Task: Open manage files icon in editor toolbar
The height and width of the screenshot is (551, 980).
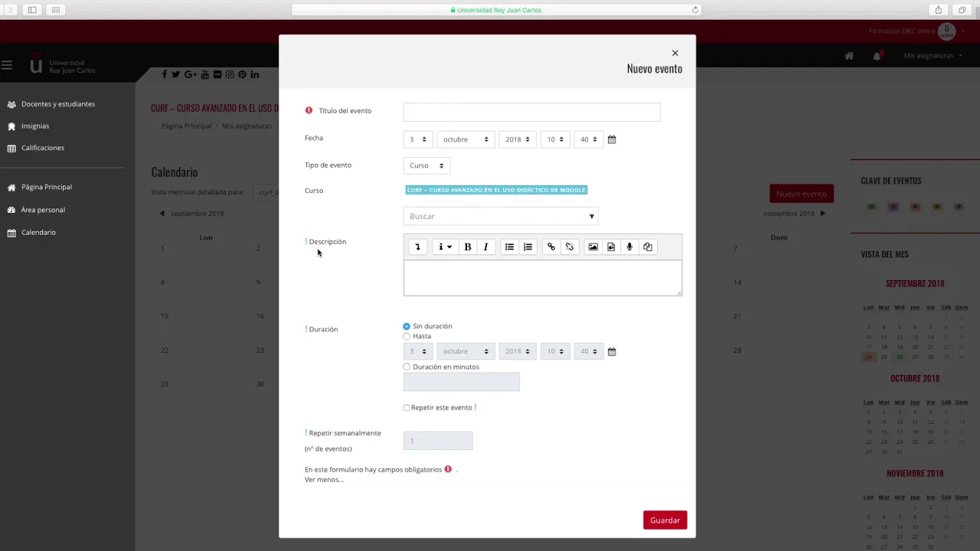Action: coord(648,247)
